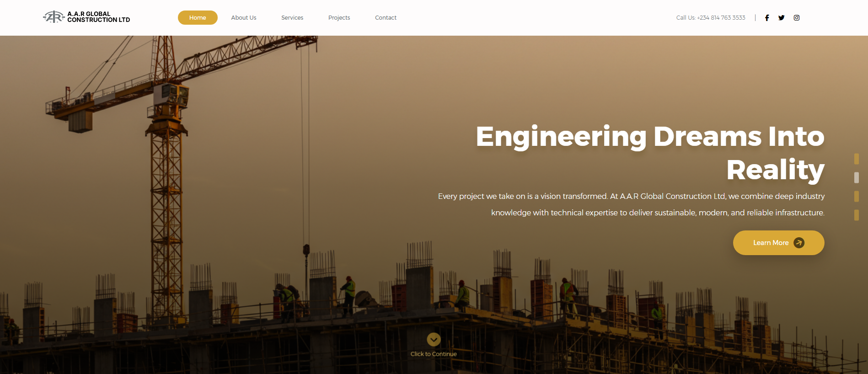This screenshot has width=868, height=374.
Task: Open the About Us page
Action: (244, 18)
